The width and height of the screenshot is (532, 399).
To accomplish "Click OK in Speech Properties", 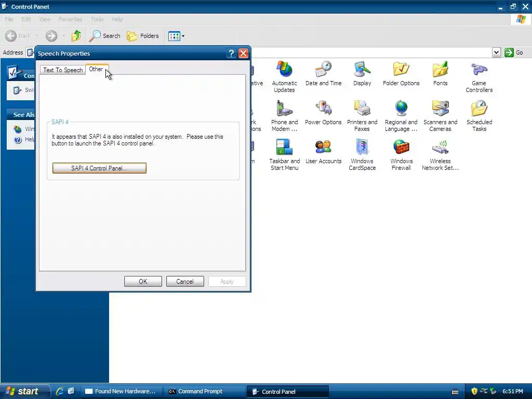I will coord(143,281).
